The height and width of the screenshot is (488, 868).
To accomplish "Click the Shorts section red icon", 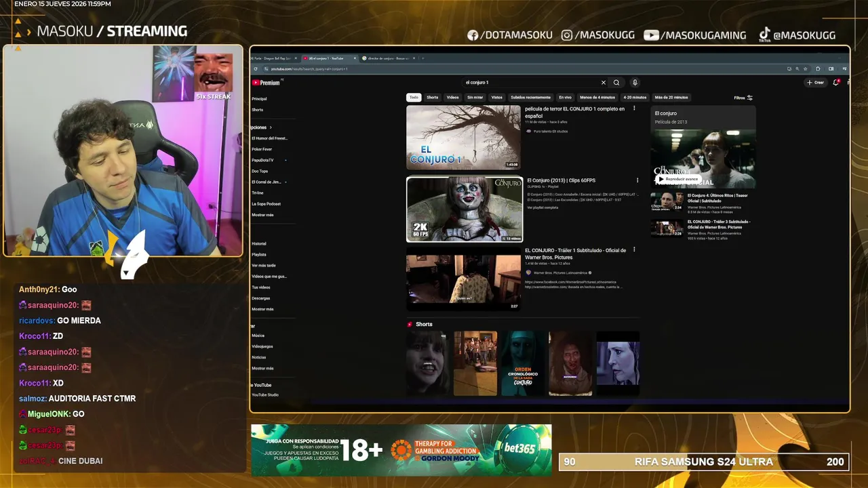I will point(410,325).
